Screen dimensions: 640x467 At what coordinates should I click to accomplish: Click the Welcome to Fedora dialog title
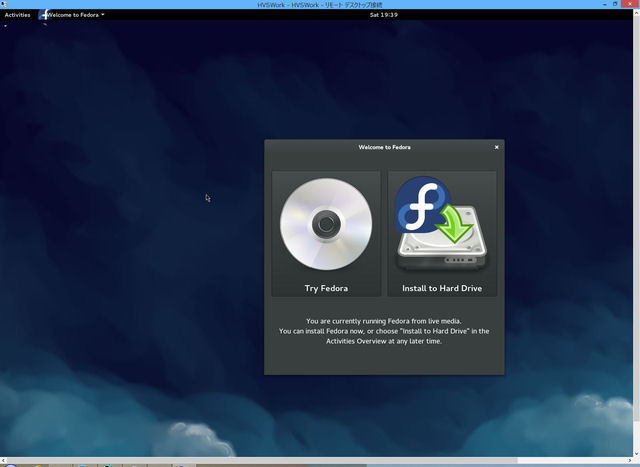384,147
